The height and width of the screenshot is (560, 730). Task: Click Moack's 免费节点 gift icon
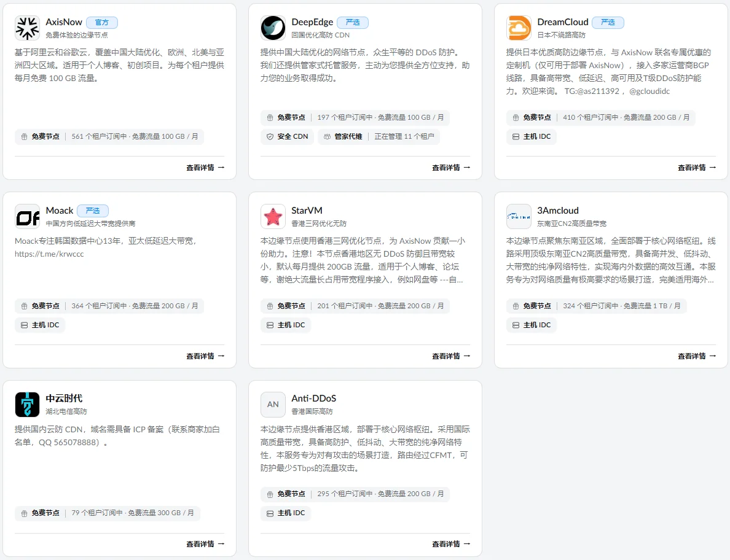24,306
